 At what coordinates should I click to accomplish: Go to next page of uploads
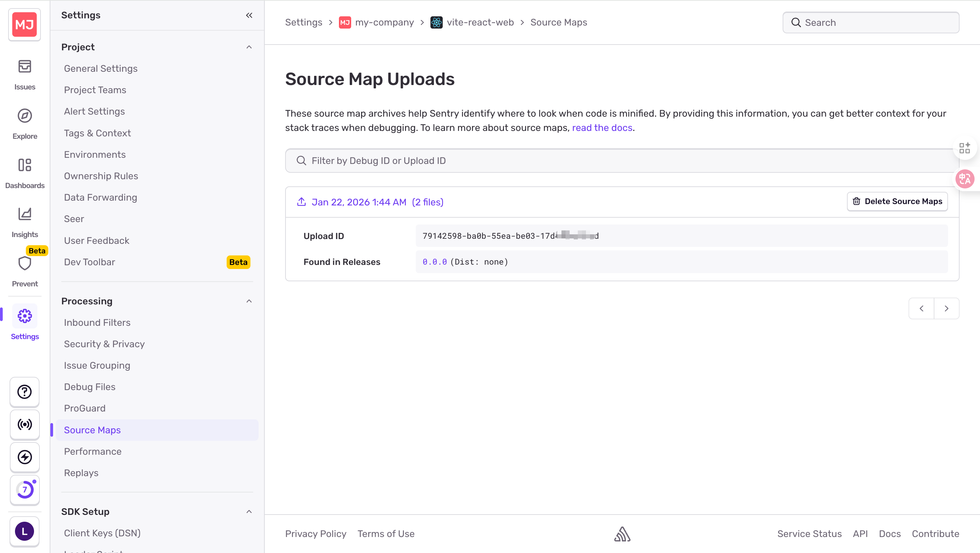pos(947,308)
